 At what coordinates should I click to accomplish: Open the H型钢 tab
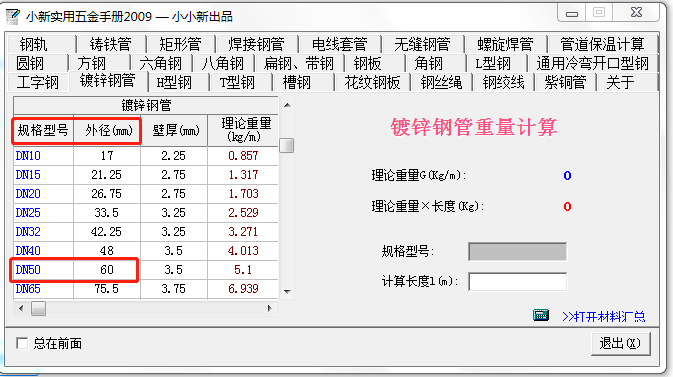[178, 82]
